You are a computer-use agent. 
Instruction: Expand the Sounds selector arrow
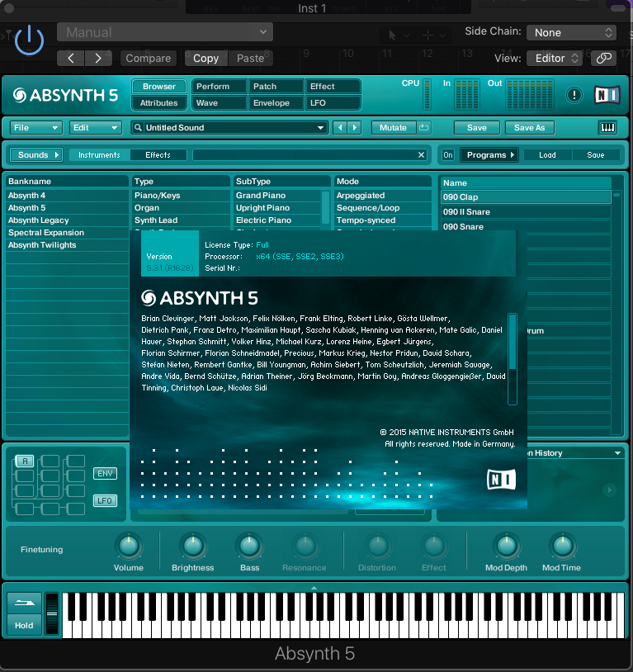point(57,154)
